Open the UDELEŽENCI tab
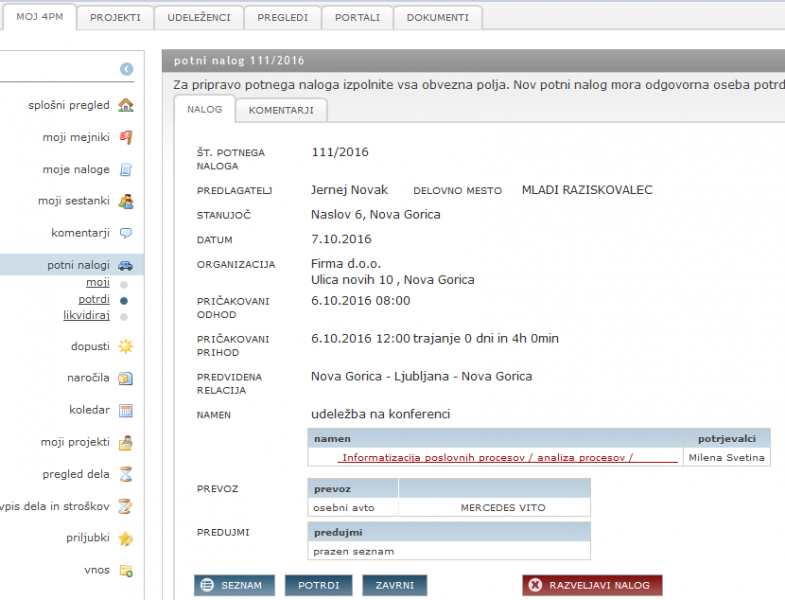This screenshot has height=600, width=785. click(x=199, y=18)
